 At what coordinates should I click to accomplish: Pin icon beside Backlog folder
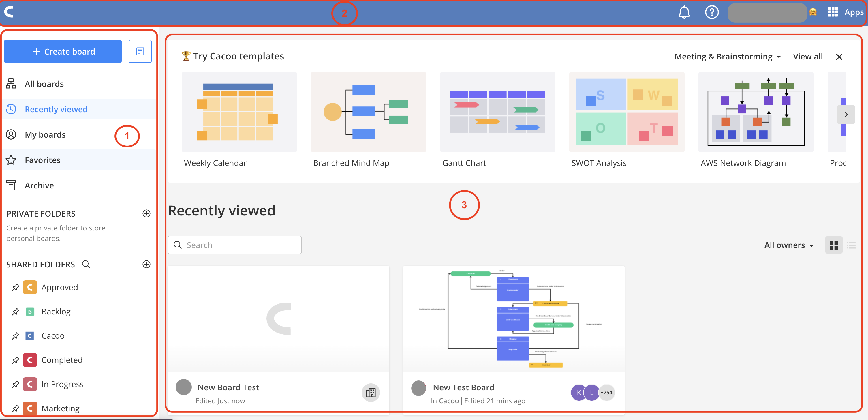(16, 312)
